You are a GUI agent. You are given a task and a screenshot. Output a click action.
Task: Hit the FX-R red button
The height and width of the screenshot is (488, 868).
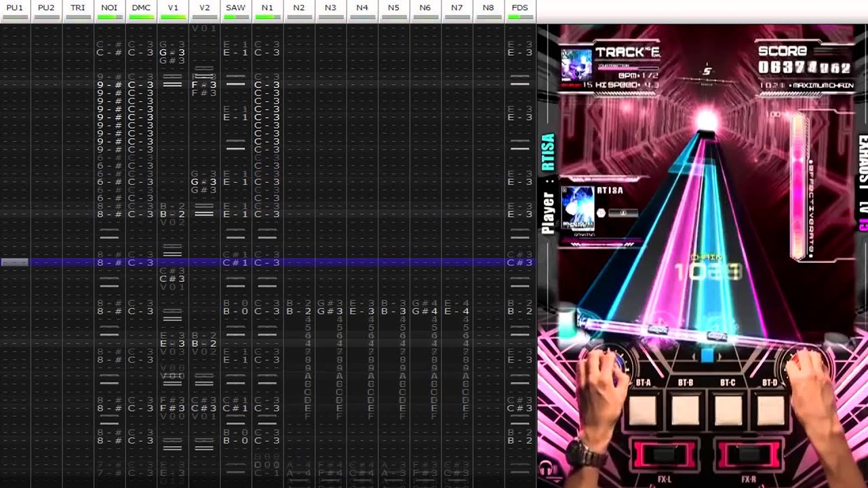[748, 454]
